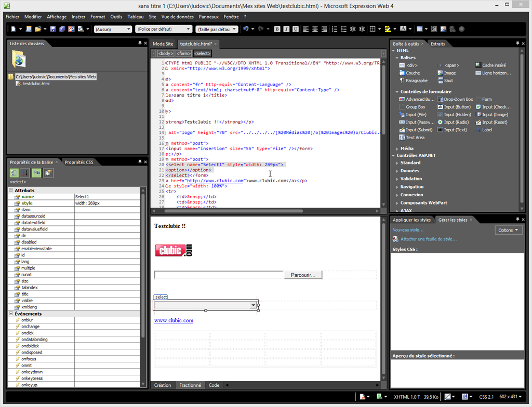Click the borders toolbar icon
This screenshot has height=407, width=532.
(373, 29)
